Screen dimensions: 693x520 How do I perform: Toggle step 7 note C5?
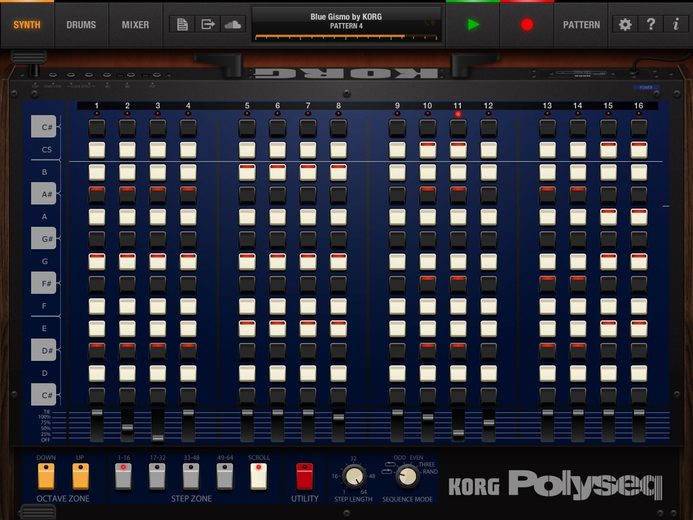click(308, 150)
